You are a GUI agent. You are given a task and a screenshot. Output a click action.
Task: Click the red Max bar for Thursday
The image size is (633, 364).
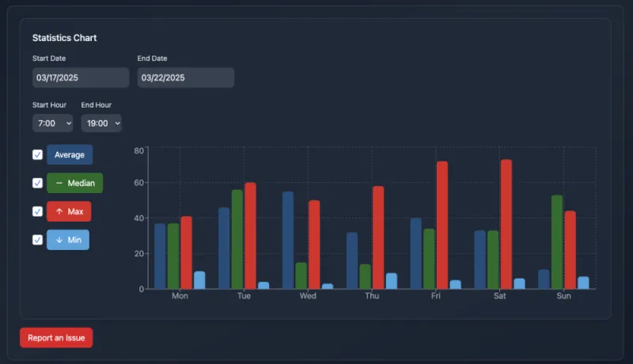[x=378, y=237]
